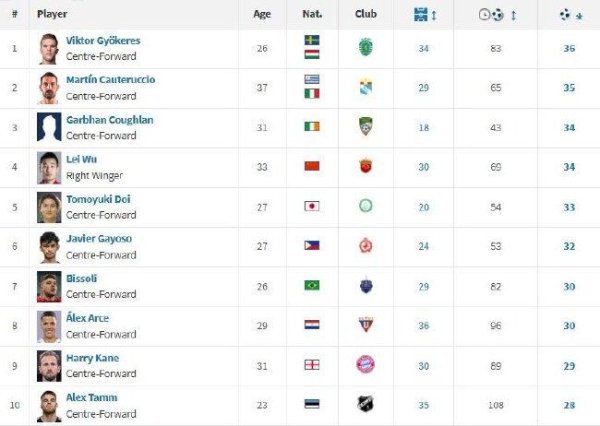Open the Bayern Munich crest in Harry Kane's row
Screen dimensions: 600x426
pyautogui.click(x=365, y=365)
